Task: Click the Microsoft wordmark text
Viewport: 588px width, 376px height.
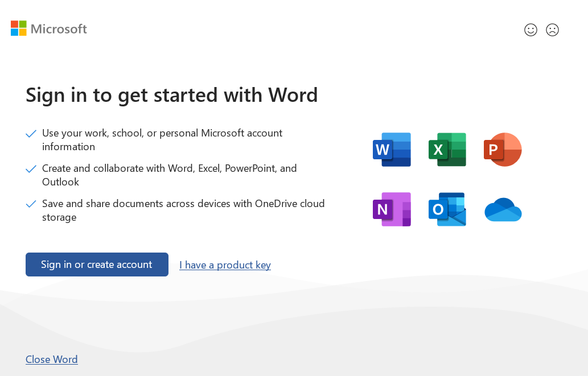Action: [x=59, y=29]
